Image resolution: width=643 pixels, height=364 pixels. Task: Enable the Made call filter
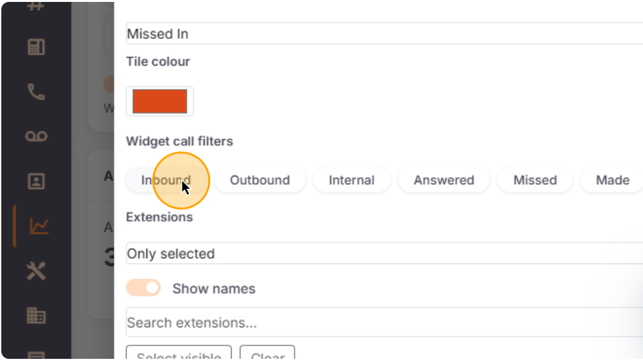(612, 180)
